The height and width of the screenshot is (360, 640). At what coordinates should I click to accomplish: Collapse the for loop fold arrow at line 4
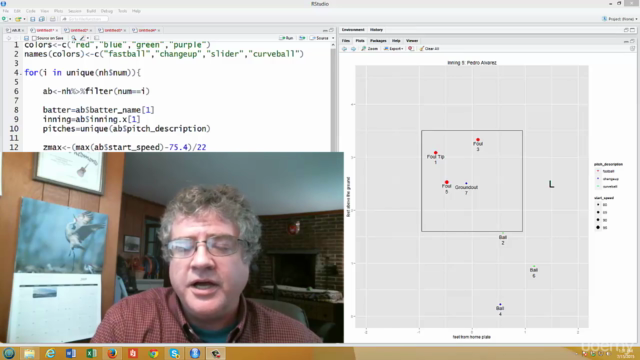21,73
